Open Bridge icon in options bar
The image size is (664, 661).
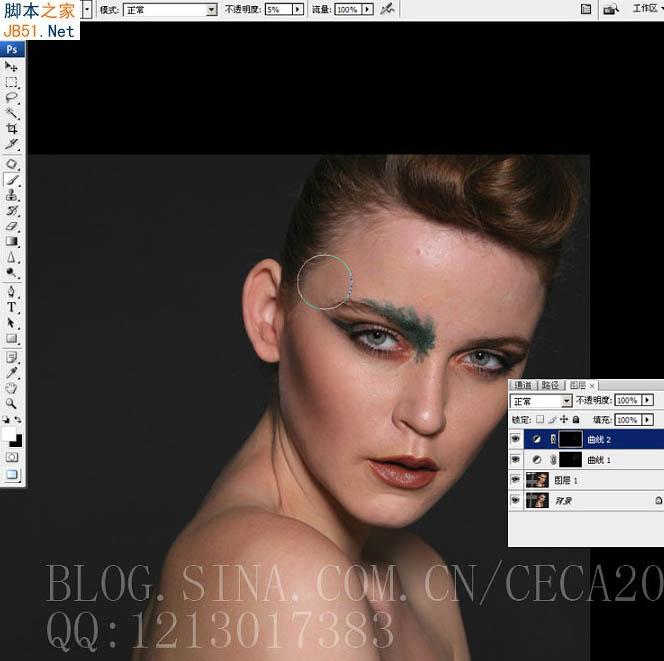(611, 9)
